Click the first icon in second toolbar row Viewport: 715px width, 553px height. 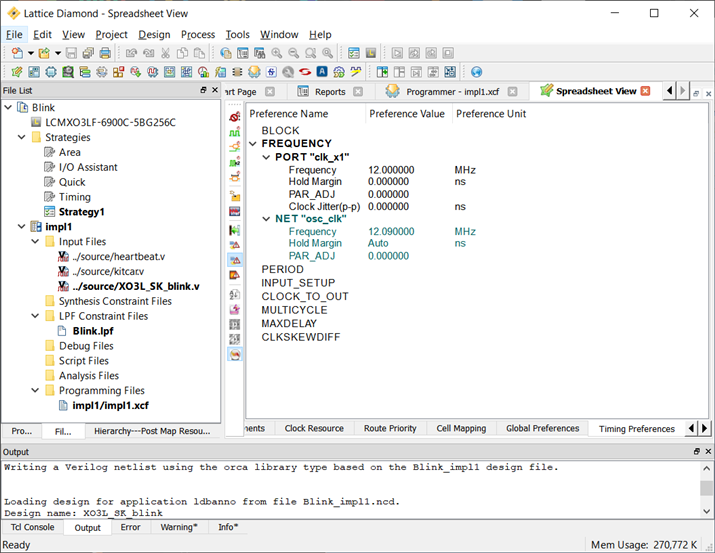[16, 72]
